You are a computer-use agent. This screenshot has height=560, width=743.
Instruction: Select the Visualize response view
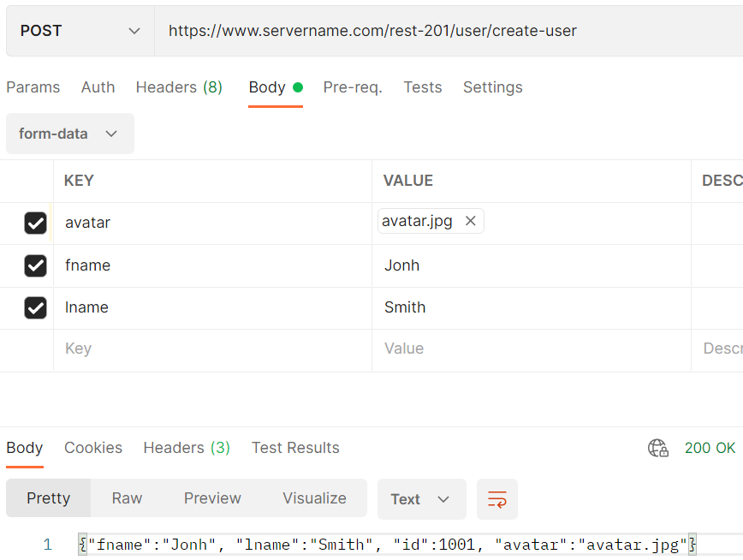click(315, 498)
